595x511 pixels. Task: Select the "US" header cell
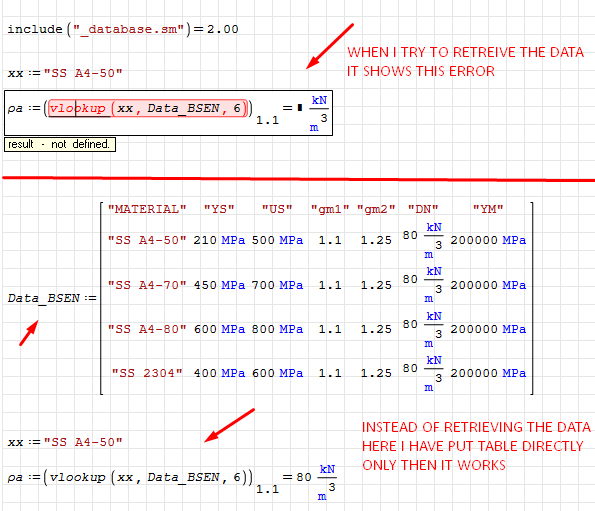point(277,209)
